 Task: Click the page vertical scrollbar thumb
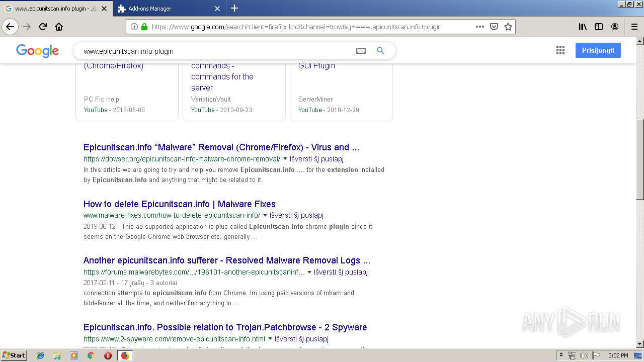point(640,159)
